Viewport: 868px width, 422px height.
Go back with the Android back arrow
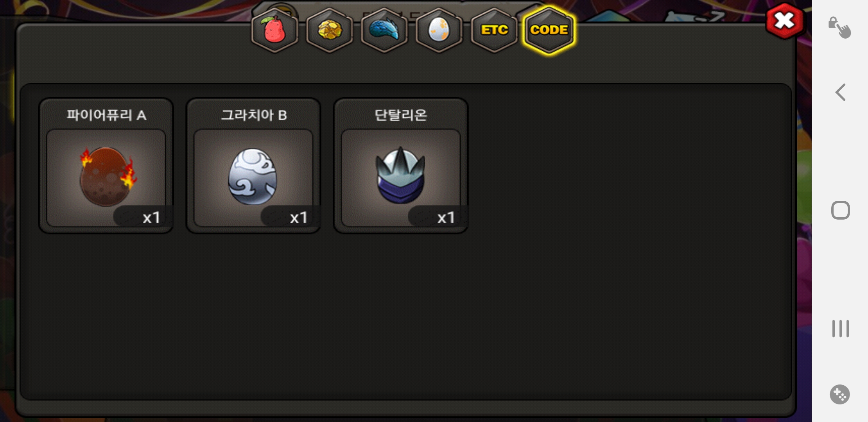pos(840,92)
